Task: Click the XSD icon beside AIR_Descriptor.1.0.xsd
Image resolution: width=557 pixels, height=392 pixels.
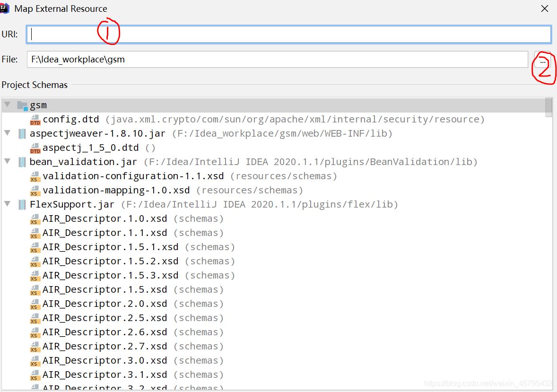Action: click(x=35, y=218)
